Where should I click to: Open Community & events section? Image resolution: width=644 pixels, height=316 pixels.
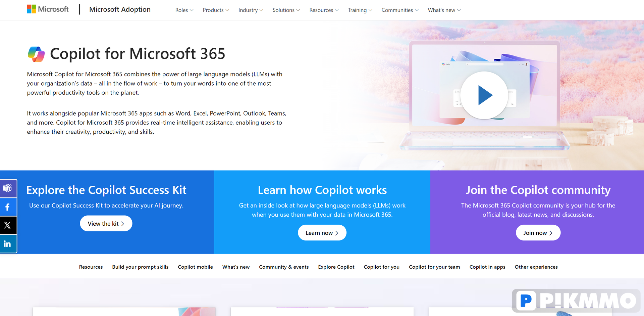[284, 267]
